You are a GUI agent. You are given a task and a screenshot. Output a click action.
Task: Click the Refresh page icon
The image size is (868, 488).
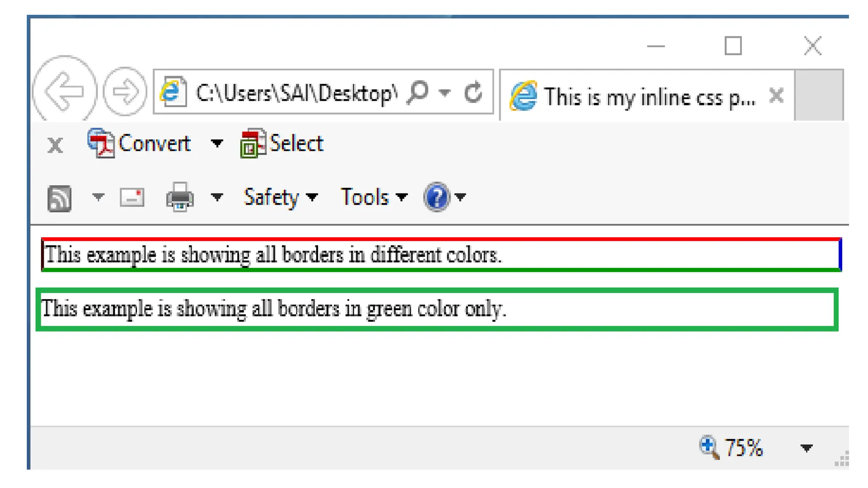click(473, 92)
